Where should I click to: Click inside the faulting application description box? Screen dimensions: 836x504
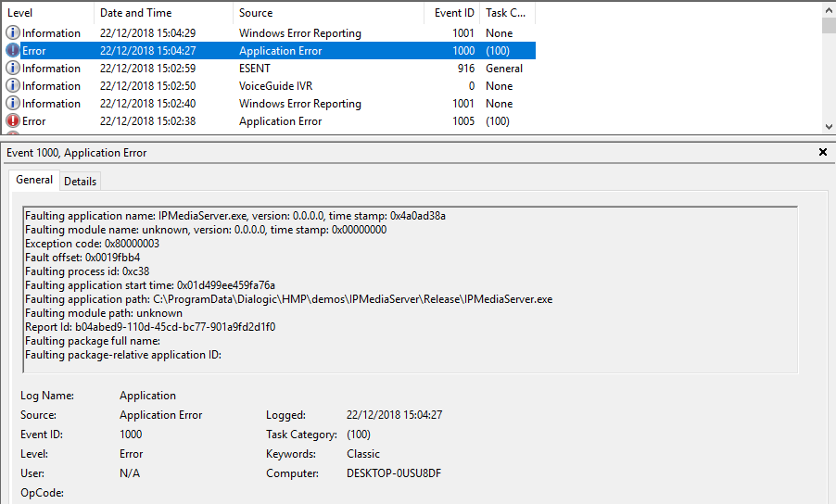click(410, 289)
